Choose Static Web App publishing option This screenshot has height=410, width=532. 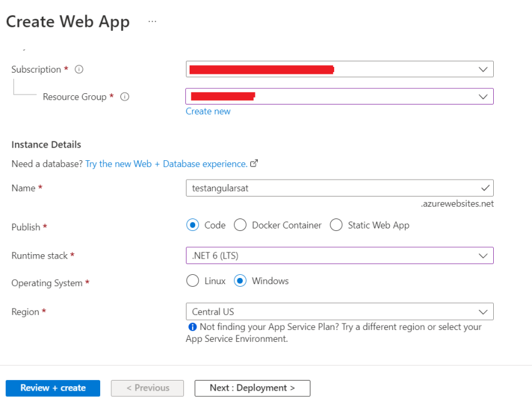pos(336,225)
